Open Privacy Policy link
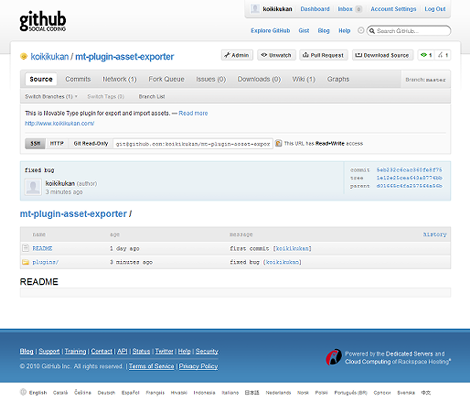 pyautogui.click(x=198, y=366)
